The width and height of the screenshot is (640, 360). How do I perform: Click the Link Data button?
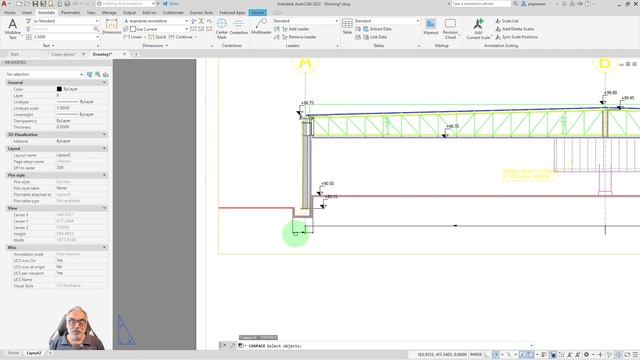click(x=375, y=37)
